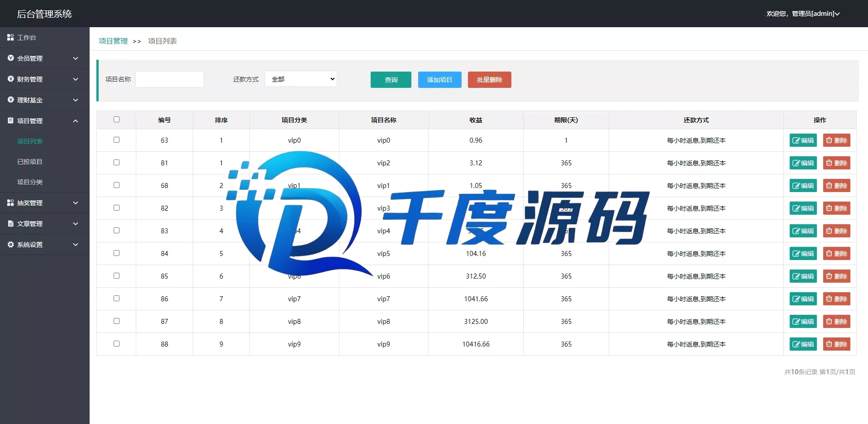Click the 会员管理 sidebar icon
The height and width of the screenshot is (424, 868).
click(10, 58)
